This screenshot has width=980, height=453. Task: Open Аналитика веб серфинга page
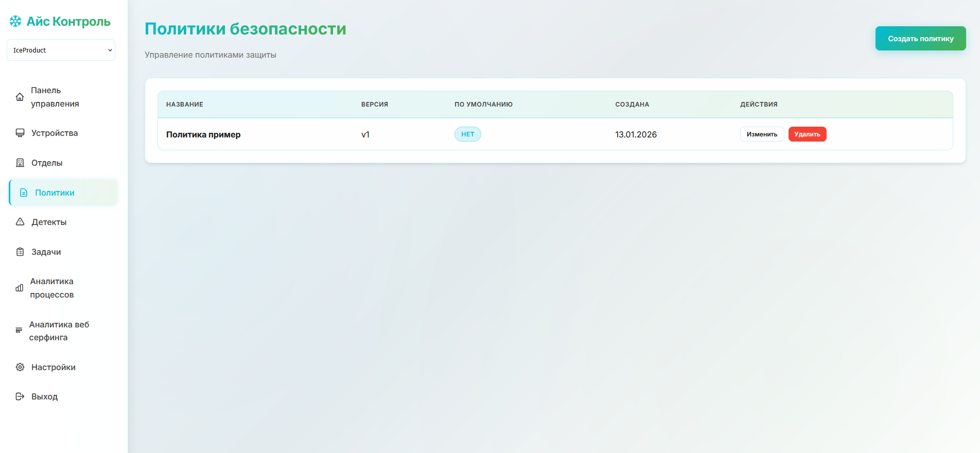[x=63, y=330]
